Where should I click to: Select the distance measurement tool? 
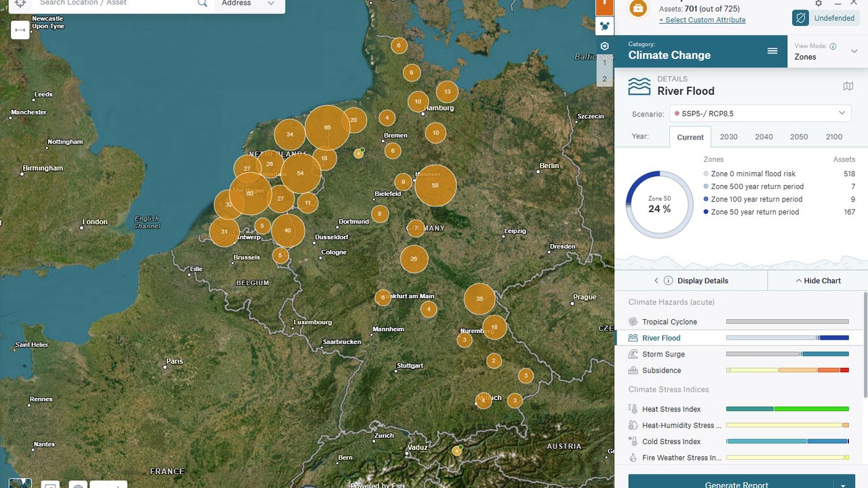click(20, 30)
